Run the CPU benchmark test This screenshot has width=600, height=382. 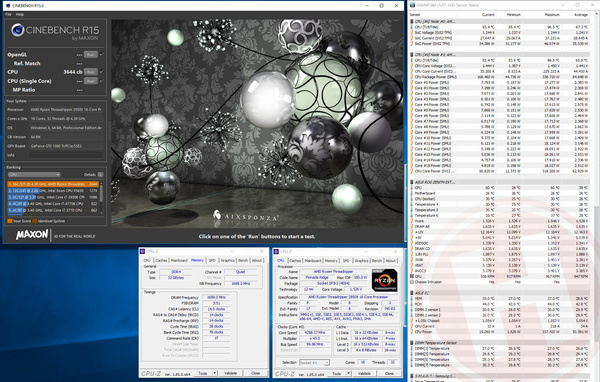(91, 72)
